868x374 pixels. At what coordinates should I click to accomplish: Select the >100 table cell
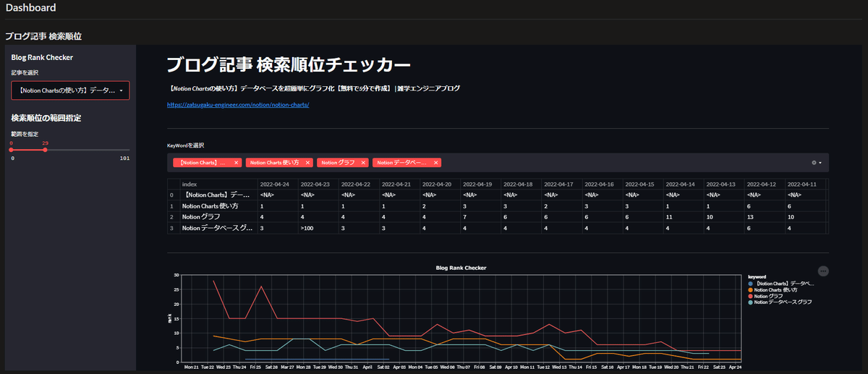(318, 228)
